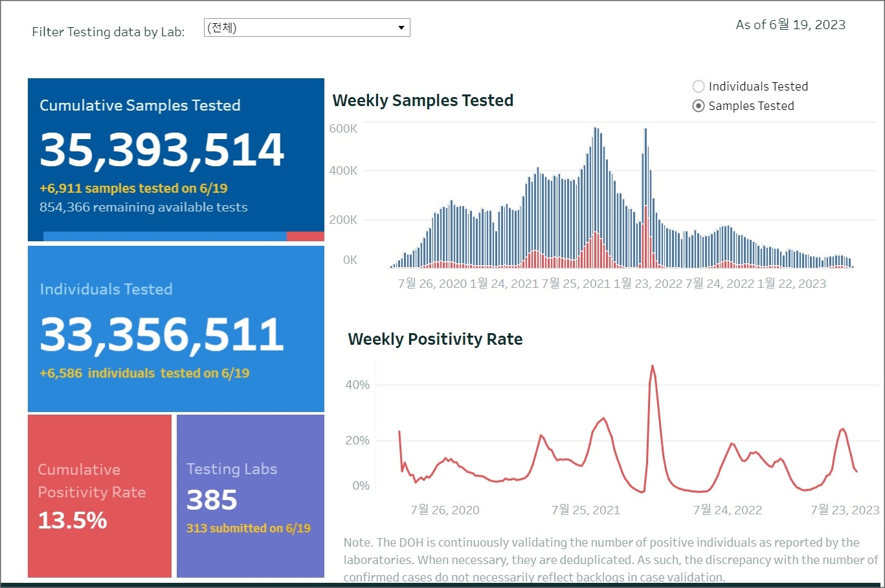Click the DOH validation note text
Viewport: 885px width, 588px height.
pos(611,560)
